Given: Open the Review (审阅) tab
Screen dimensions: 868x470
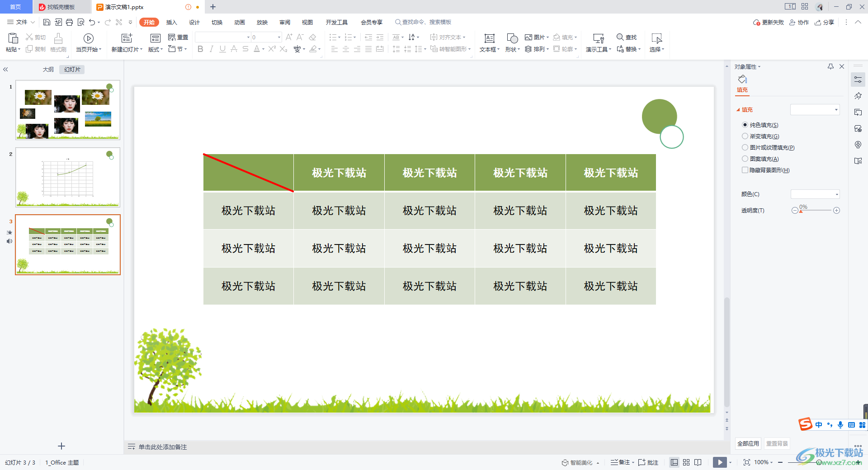Looking at the screenshot, I should pyautogui.click(x=285, y=22).
